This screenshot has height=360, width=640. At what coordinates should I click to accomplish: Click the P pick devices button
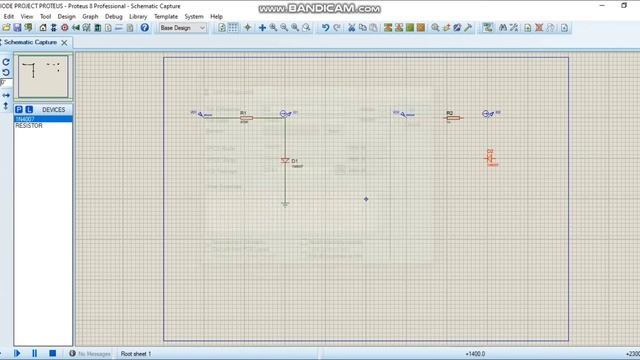point(19,109)
